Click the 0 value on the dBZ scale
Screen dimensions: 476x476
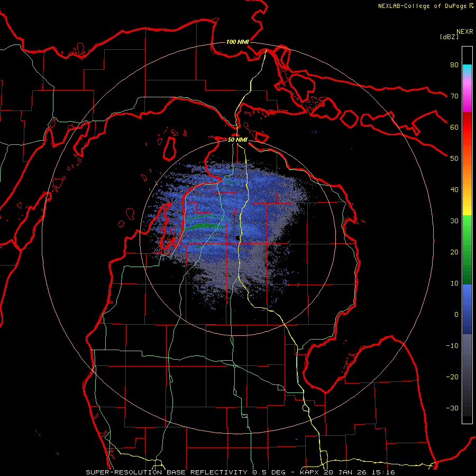click(456, 315)
